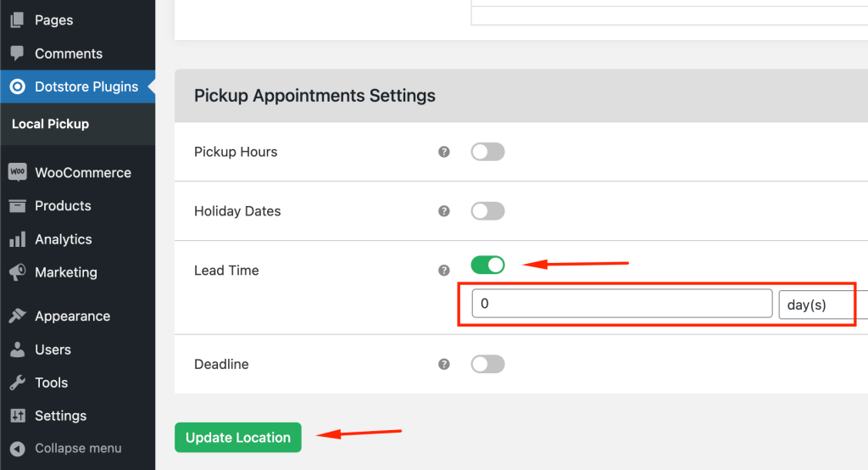
Task: Click the help icon beside Deadline
Action: tap(443, 364)
